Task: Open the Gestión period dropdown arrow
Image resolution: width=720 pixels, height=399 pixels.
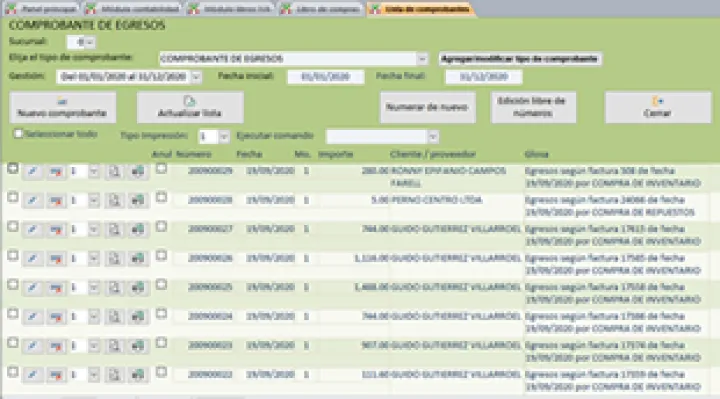Action: (196, 77)
